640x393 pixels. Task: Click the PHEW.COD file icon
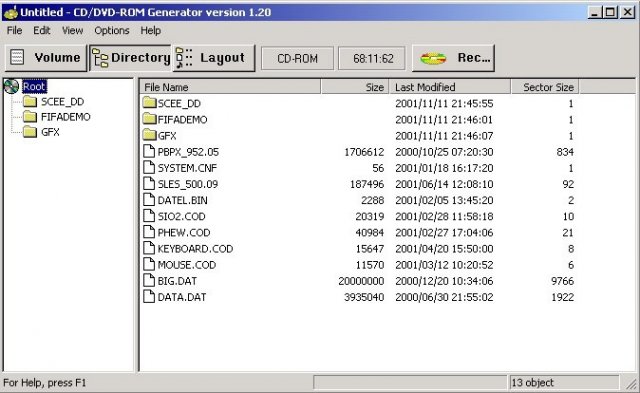[x=149, y=232]
